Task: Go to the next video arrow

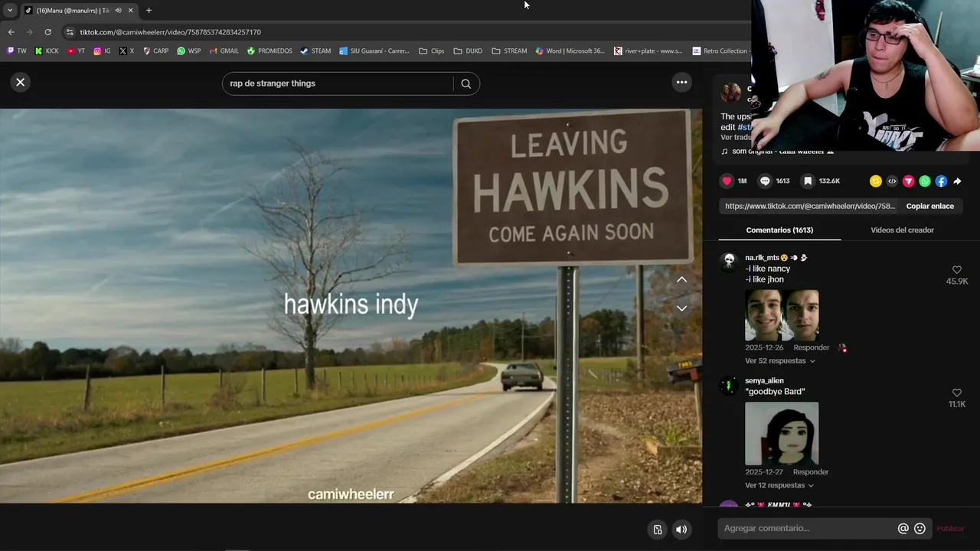Action: click(x=681, y=308)
